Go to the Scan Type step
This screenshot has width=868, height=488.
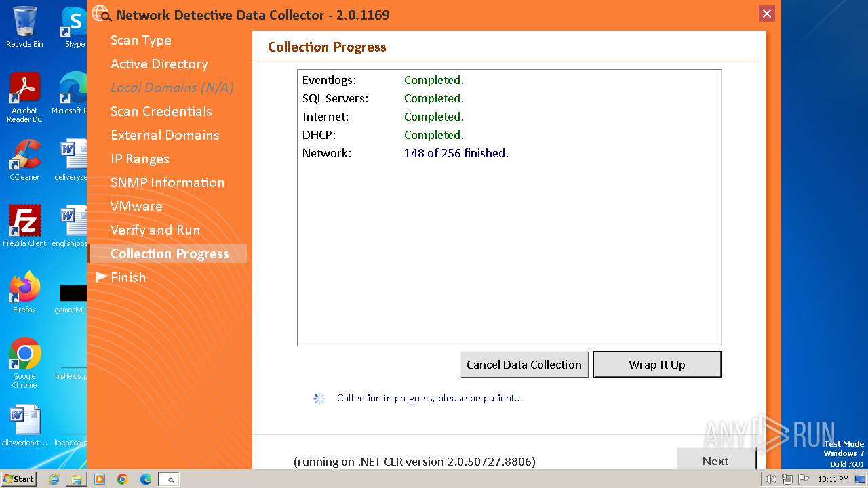pyautogui.click(x=140, y=40)
